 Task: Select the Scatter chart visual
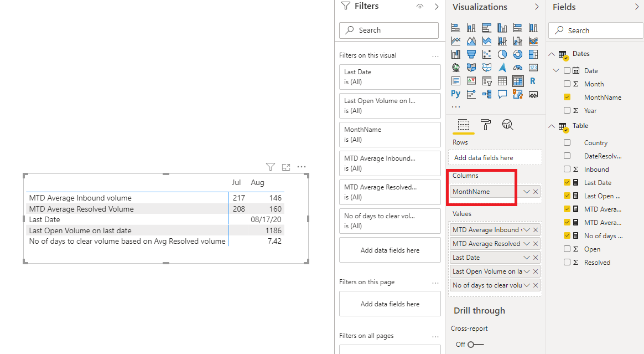point(487,54)
